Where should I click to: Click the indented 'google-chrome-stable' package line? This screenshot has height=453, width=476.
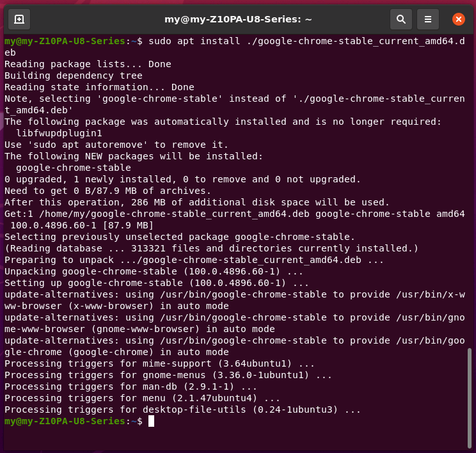[x=74, y=168]
